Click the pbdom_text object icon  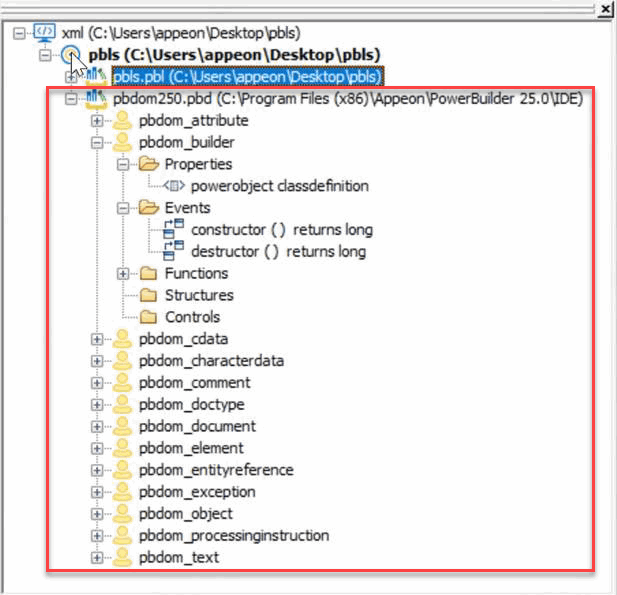coord(123,558)
